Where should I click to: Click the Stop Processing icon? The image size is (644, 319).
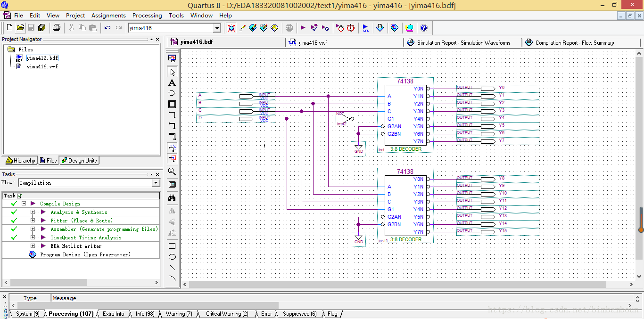click(x=289, y=28)
